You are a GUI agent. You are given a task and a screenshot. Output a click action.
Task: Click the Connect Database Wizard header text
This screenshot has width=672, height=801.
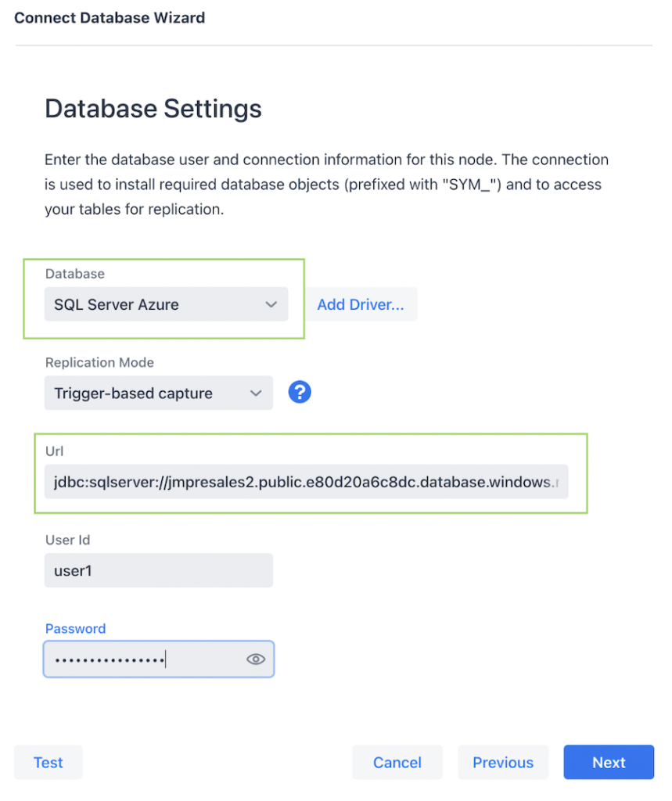pyautogui.click(x=109, y=17)
